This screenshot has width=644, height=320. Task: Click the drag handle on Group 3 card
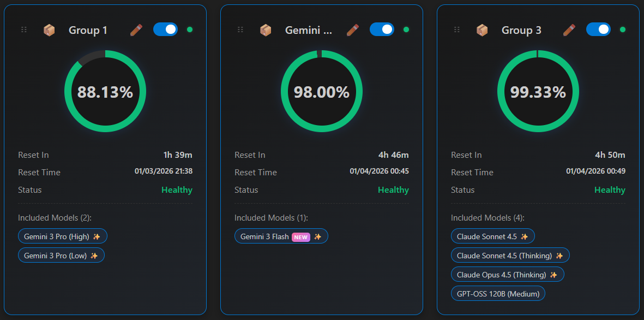pos(457,29)
